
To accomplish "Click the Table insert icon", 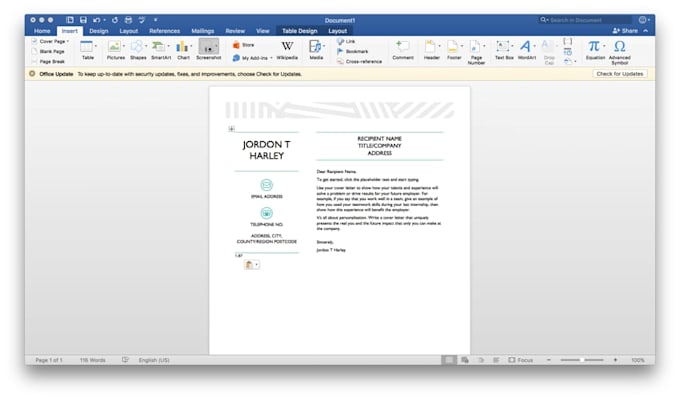I will click(86, 46).
